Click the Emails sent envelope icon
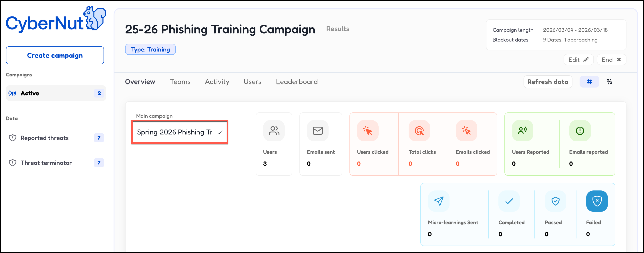 click(317, 131)
